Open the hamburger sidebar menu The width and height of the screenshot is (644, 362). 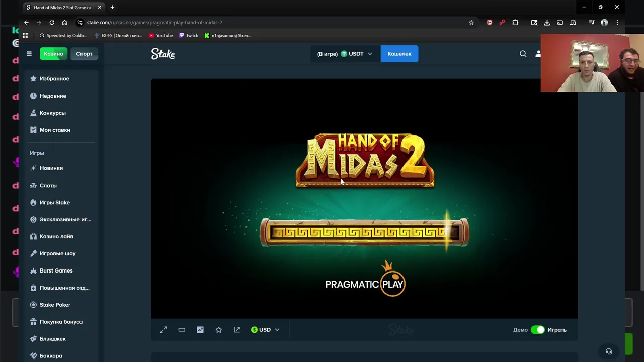coord(29,54)
